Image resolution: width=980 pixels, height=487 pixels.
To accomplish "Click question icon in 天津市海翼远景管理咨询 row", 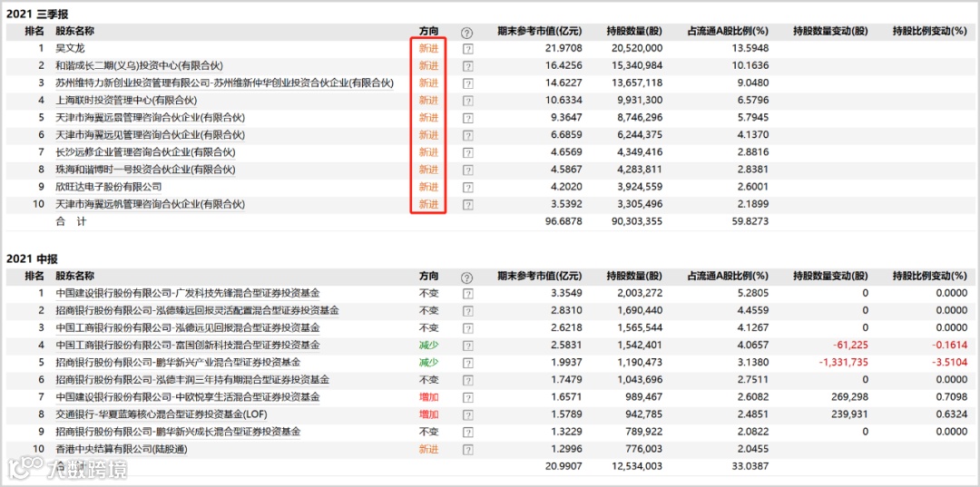I will 467,118.
